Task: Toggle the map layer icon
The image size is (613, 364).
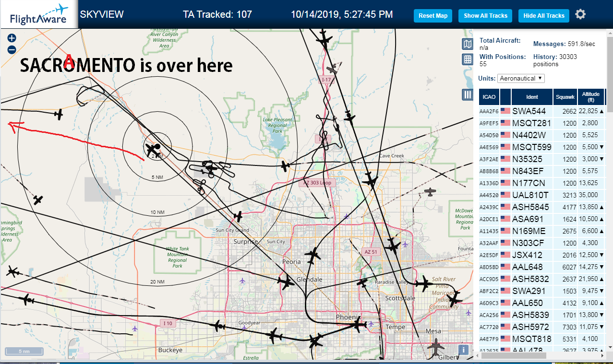Action: [x=468, y=44]
